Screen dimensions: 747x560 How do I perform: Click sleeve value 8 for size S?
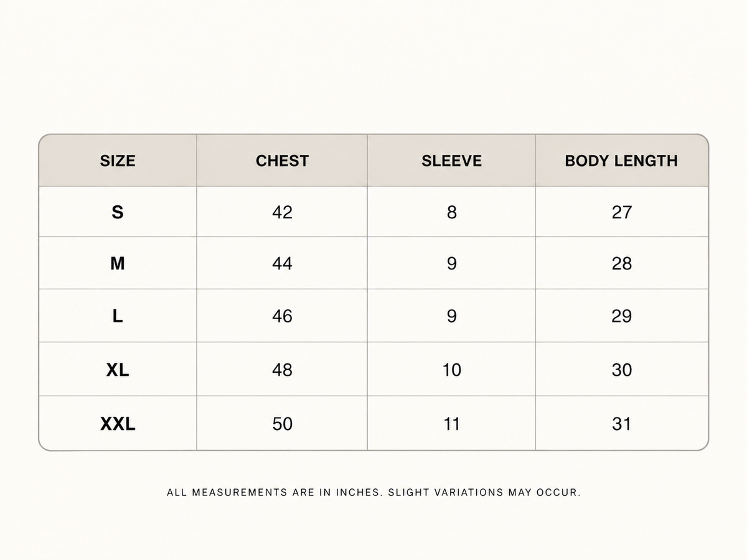tap(451, 212)
